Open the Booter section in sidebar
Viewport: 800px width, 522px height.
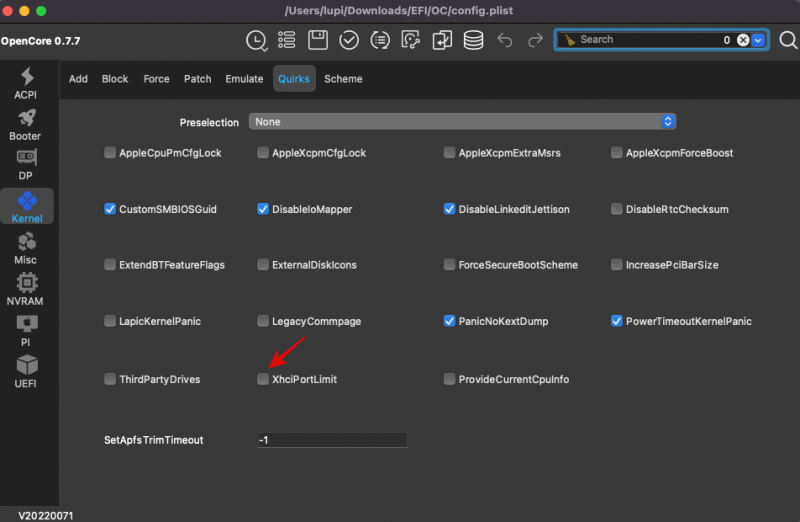tap(26, 125)
